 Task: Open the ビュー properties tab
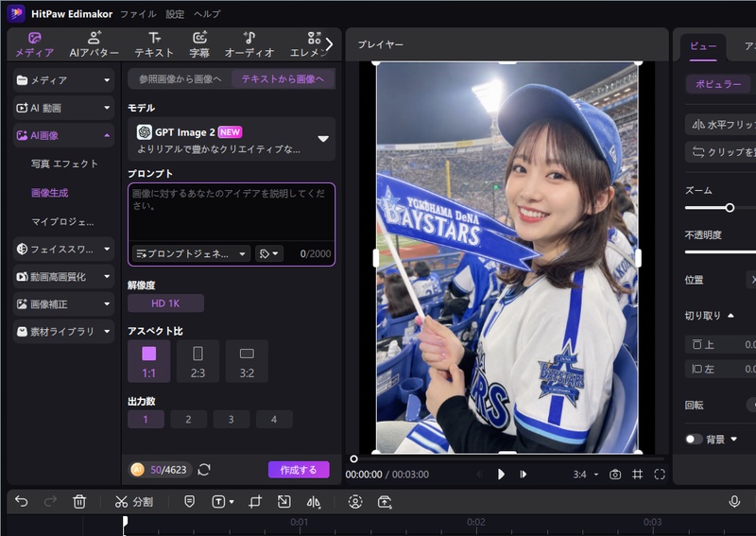pyautogui.click(x=703, y=46)
